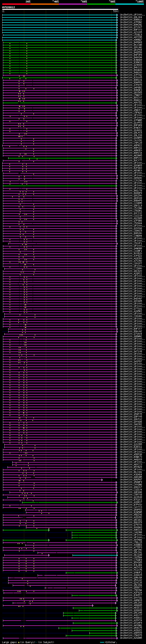Click hit UniRef100_A7PYA2

[131, 75]
